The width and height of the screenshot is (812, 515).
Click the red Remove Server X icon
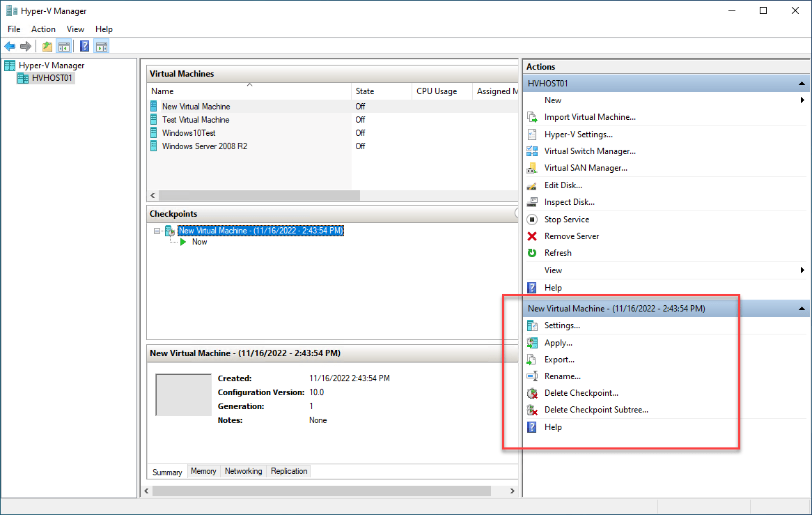532,236
